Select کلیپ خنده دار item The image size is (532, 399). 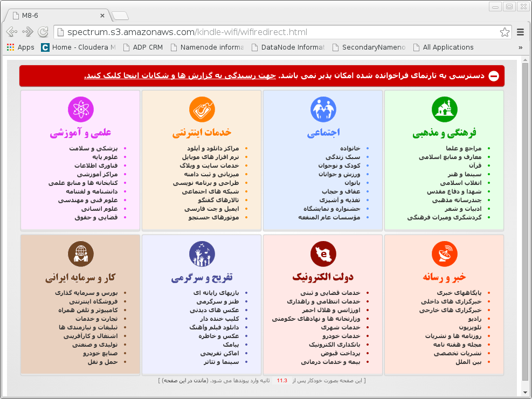coord(219,319)
